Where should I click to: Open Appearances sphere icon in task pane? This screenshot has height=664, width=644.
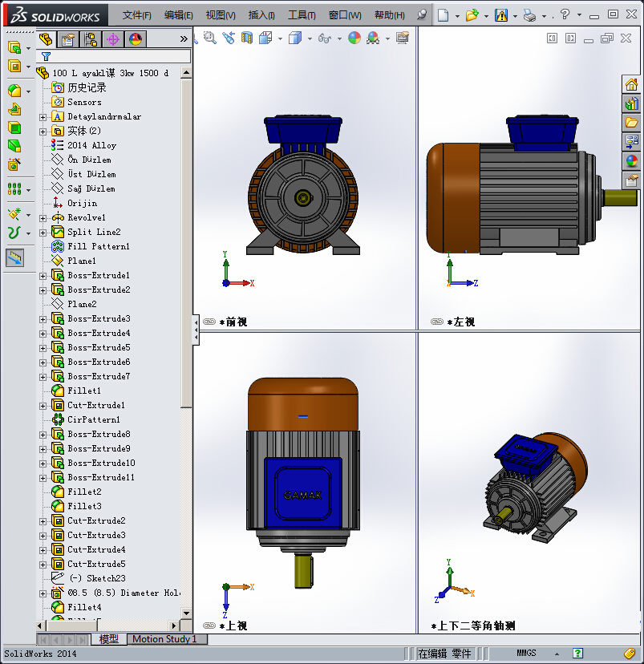[631, 161]
